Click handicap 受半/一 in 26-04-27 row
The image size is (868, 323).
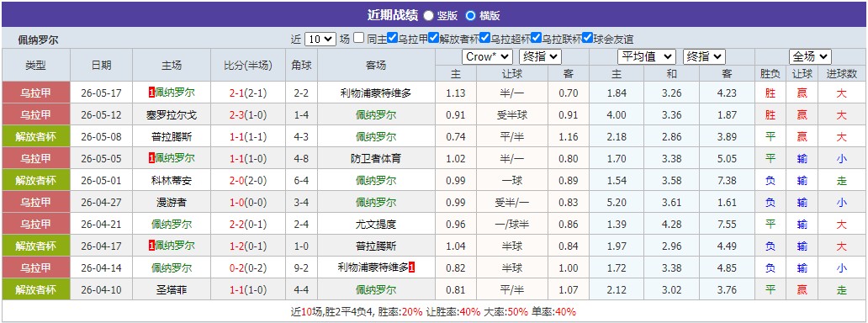(512, 203)
